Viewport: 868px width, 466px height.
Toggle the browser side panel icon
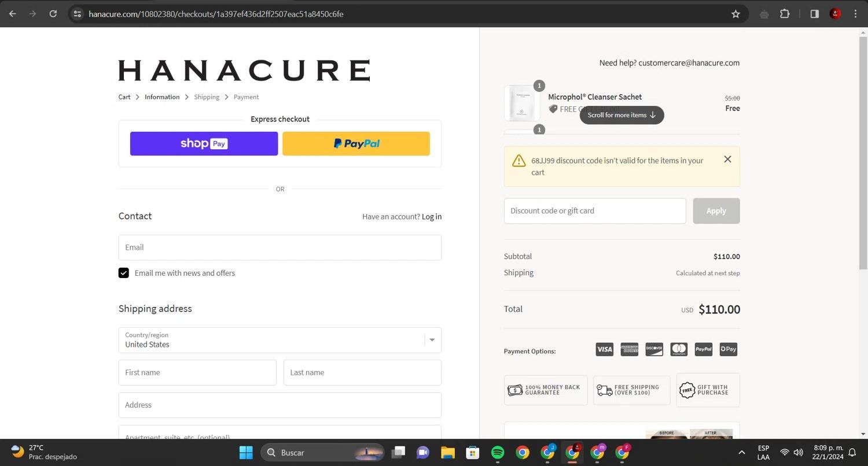[814, 14]
